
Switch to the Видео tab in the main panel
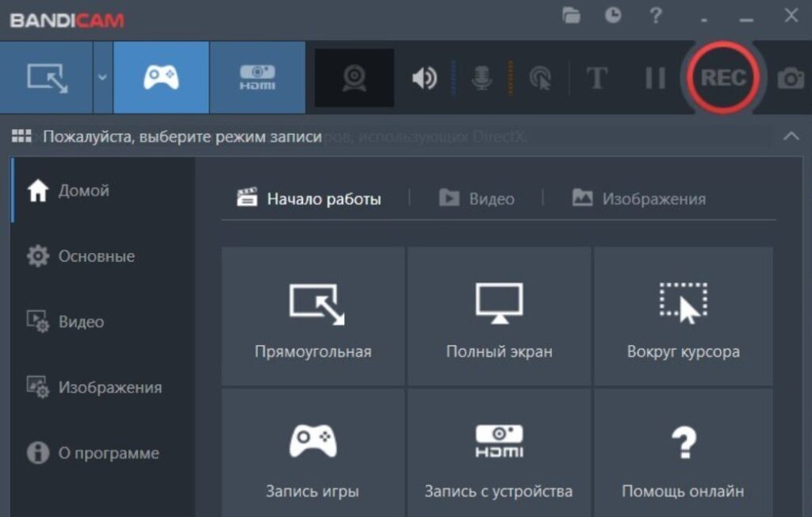(477, 198)
